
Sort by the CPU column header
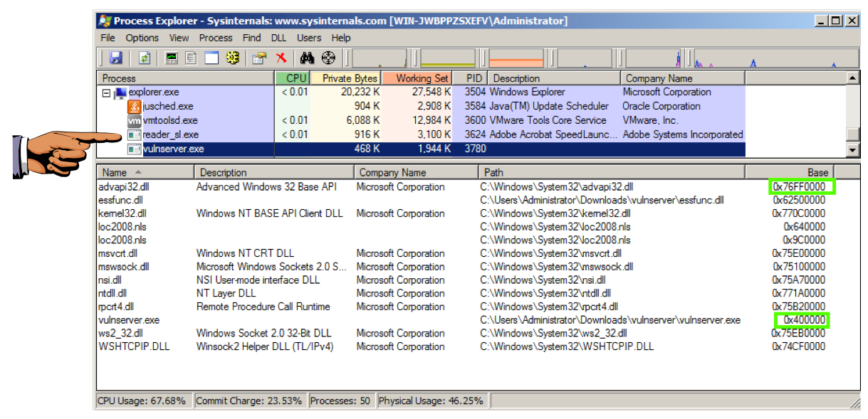coord(293,78)
